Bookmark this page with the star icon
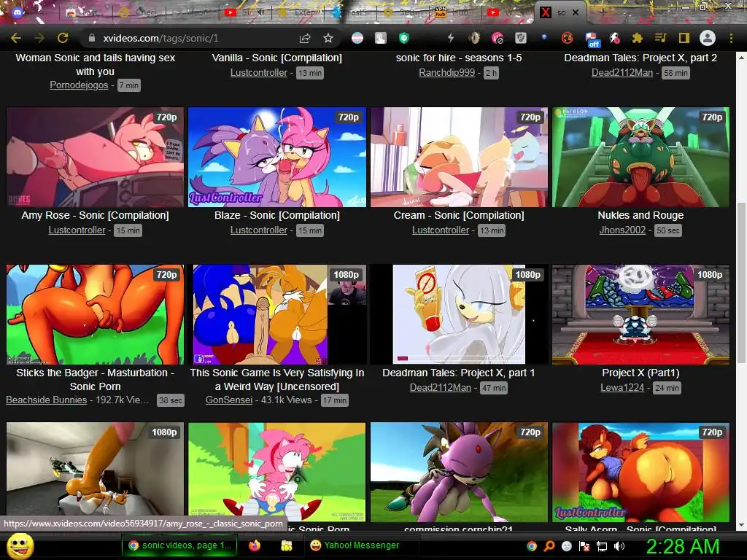747x560 pixels. click(x=328, y=38)
